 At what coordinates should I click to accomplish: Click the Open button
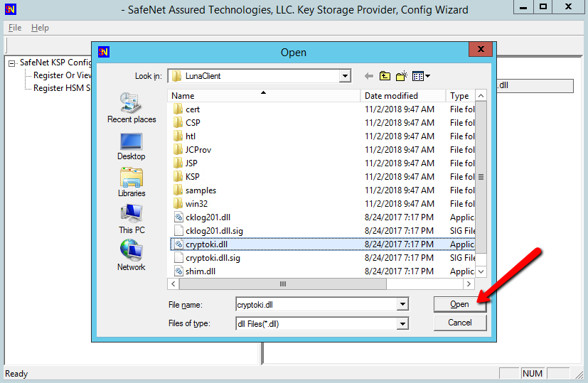click(459, 304)
